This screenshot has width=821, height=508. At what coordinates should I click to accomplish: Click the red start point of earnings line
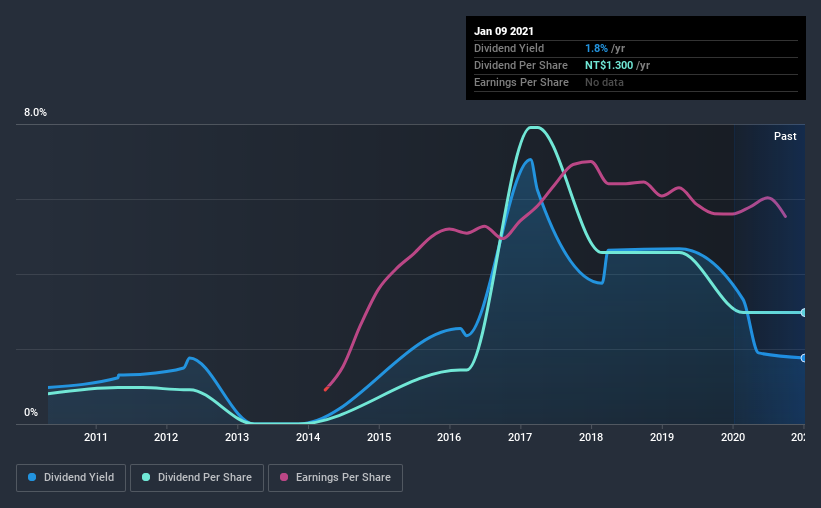pyautogui.click(x=326, y=389)
